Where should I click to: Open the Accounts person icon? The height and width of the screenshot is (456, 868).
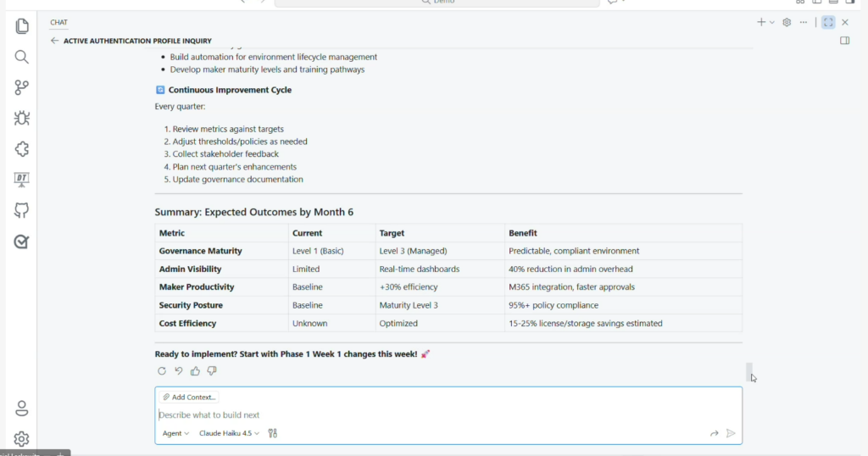[x=21, y=409]
